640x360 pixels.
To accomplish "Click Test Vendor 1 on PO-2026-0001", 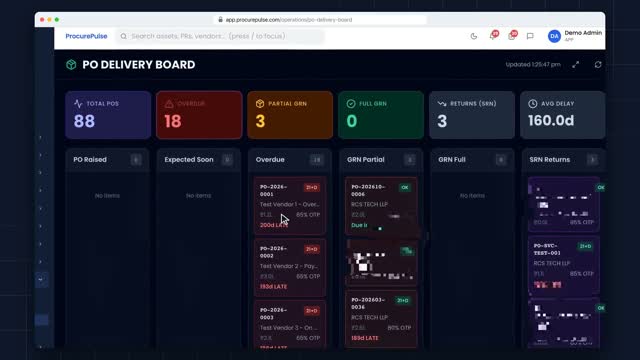I will 290,204.
